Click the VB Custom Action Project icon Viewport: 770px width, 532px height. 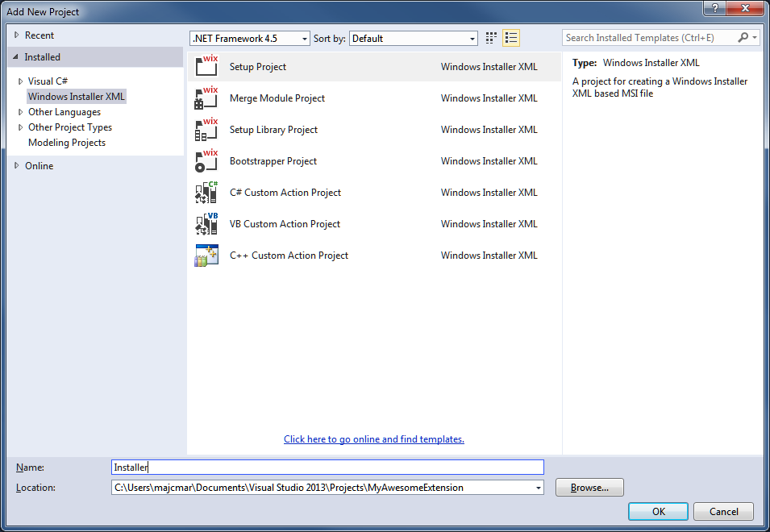click(206, 222)
